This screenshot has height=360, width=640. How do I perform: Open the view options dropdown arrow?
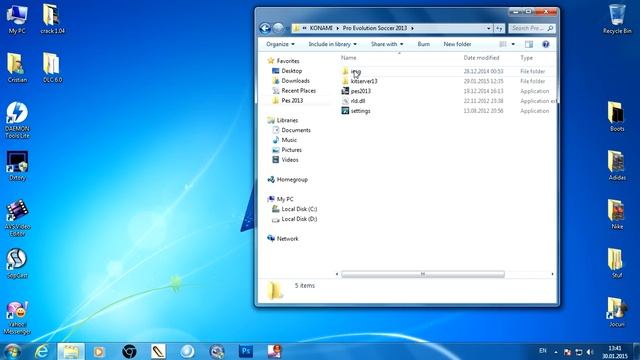(513, 44)
